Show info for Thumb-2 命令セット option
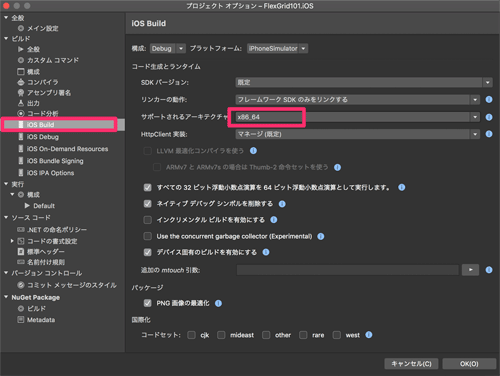This screenshot has height=376, width=500. [337, 167]
